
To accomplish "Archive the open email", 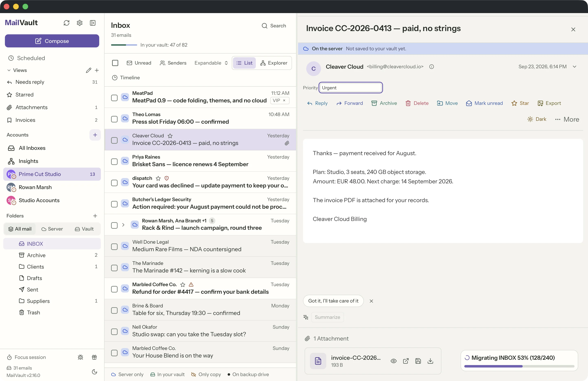I will (384, 103).
